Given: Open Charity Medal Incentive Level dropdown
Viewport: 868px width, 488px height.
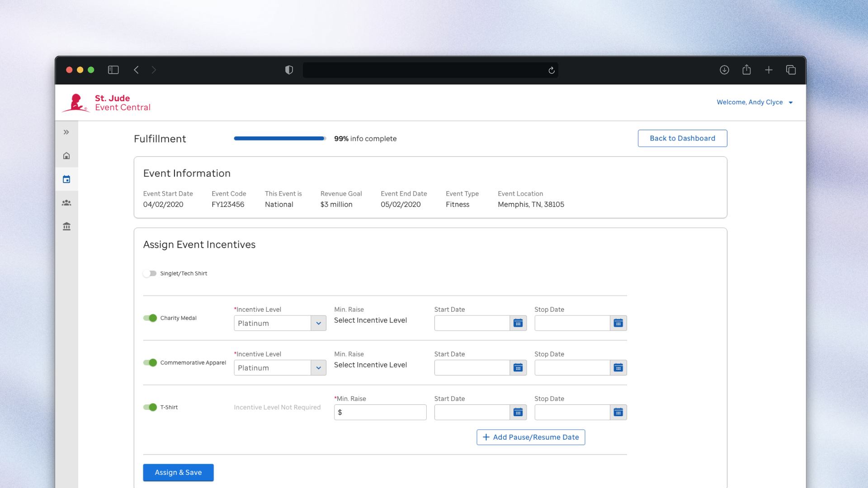Looking at the screenshot, I should pos(280,323).
